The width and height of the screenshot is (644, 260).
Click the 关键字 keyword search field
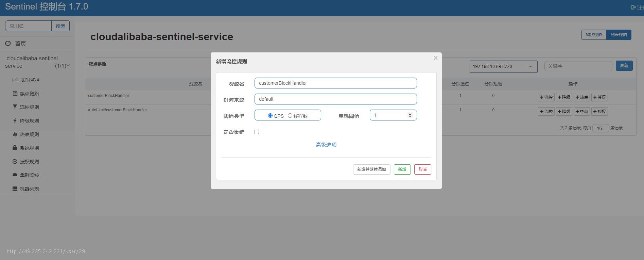coord(578,66)
